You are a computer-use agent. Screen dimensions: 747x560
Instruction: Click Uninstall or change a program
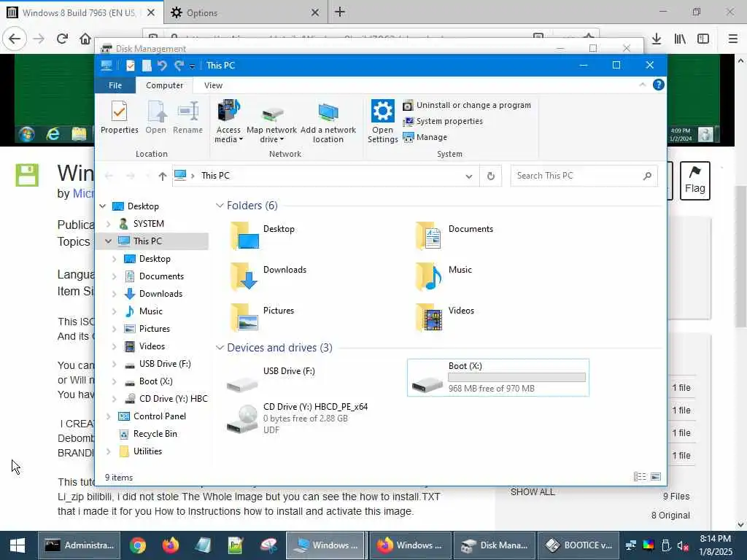pyautogui.click(x=467, y=105)
